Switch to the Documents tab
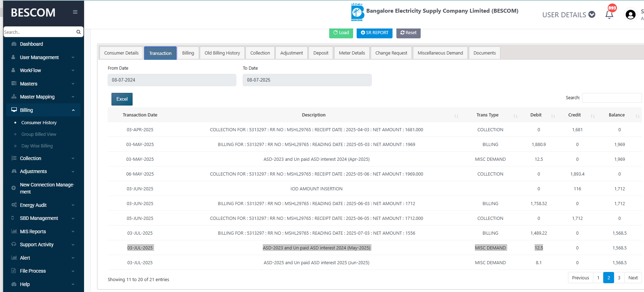644x292 pixels. tap(484, 53)
